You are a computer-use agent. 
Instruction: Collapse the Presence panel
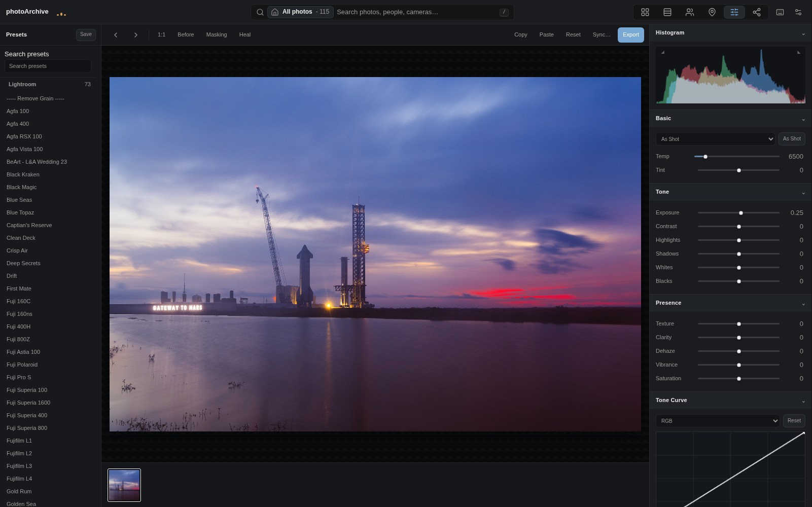(x=803, y=304)
